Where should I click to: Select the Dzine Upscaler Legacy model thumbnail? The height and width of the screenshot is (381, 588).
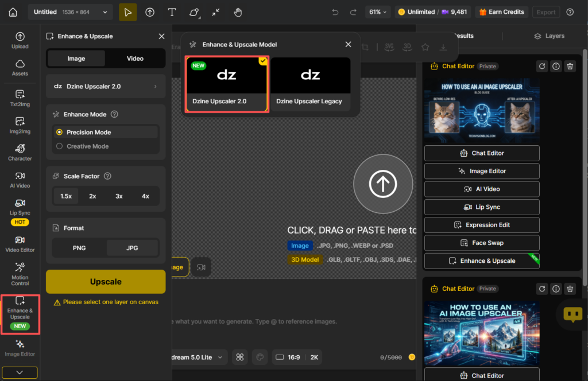[x=310, y=83]
